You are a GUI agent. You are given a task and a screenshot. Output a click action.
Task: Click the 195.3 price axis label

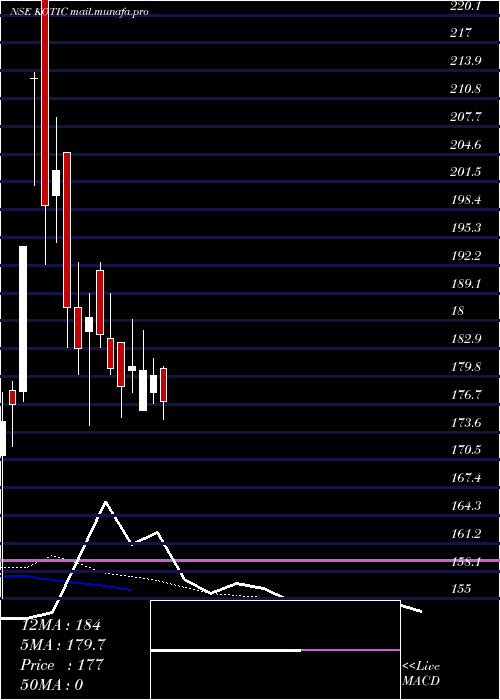pos(465,228)
